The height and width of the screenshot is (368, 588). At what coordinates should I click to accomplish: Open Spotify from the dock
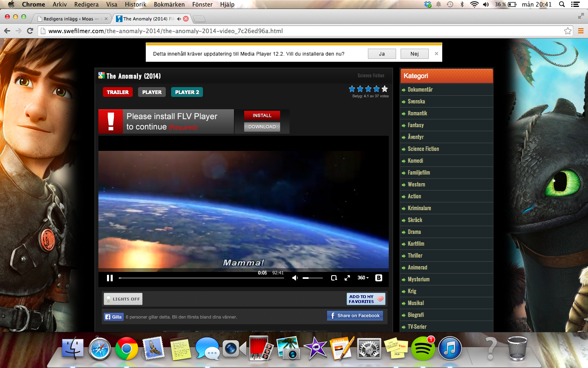423,349
